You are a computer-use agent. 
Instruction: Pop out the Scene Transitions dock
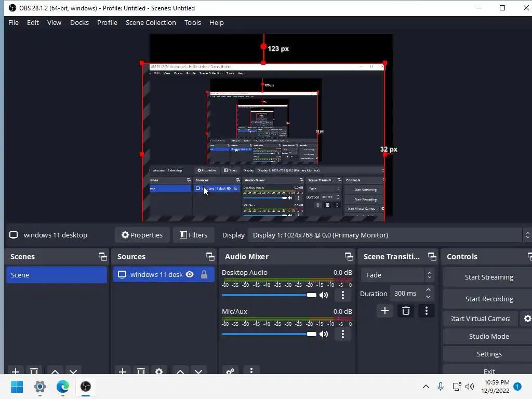[432, 257]
